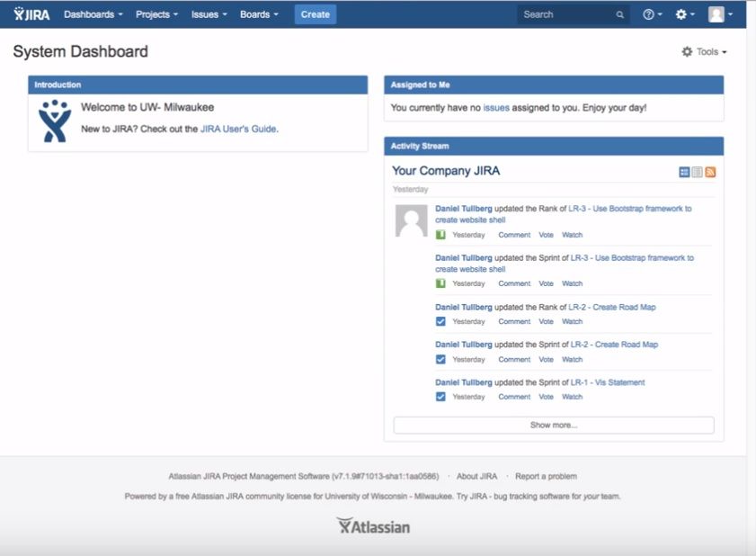Watch the LR-3 Bootstrap framework issue
The width and height of the screenshot is (756, 556).
tap(573, 234)
